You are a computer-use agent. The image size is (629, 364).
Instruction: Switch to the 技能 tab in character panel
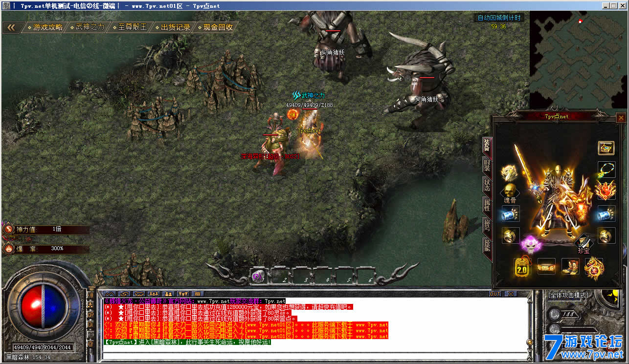click(x=487, y=245)
